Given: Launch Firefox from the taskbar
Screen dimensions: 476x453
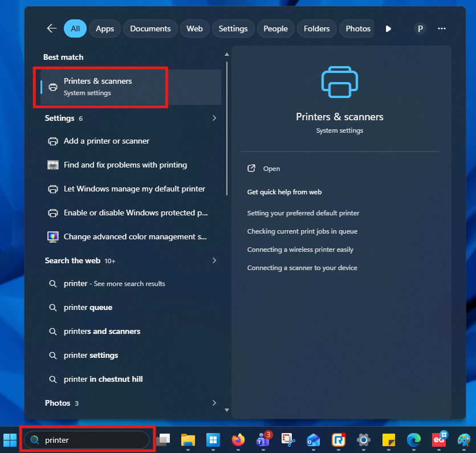Looking at the screenshot, I should click(238, 440).
